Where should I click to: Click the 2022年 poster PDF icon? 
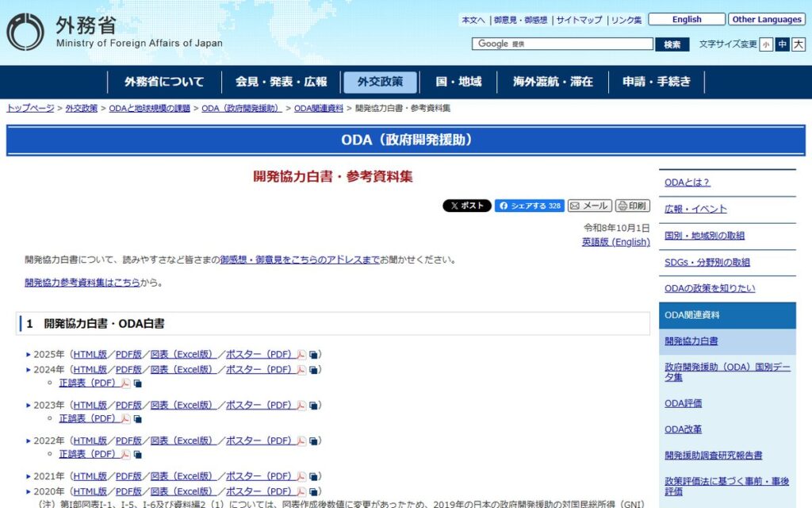click(x=301, y=441)
